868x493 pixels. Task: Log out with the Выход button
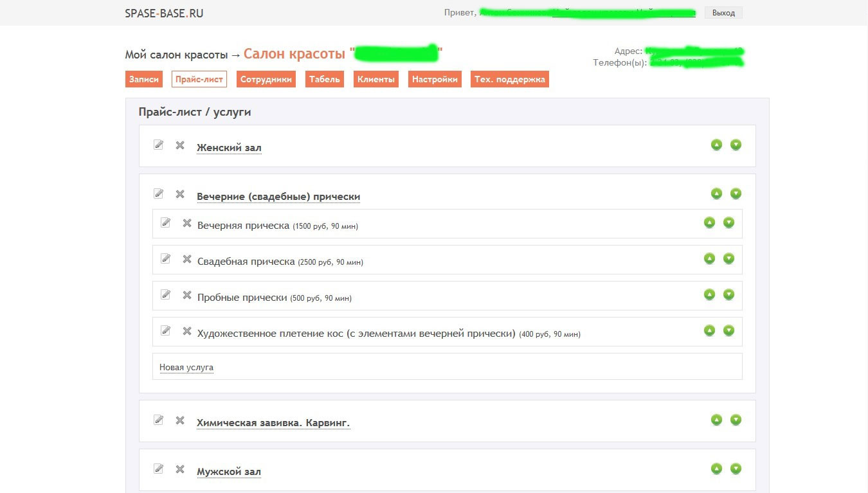point(723,13)
